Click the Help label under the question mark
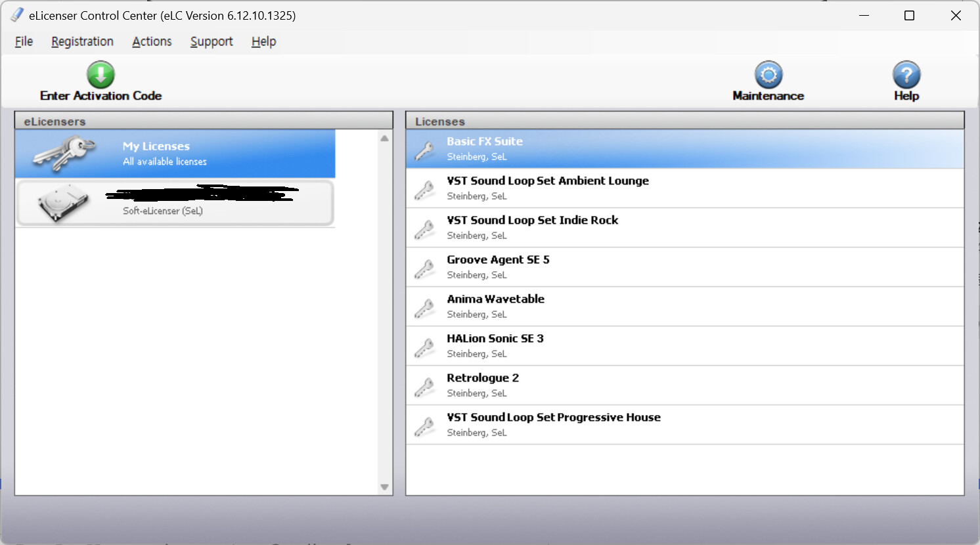Viewport: 980px width, 545px height. tap(906, 96)
